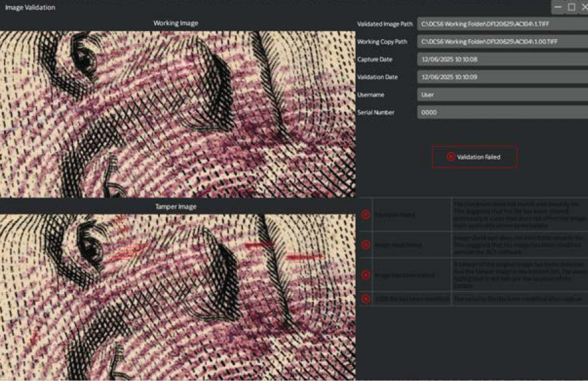Image resolution: width=588 pixels, height=382 pixels.
Task: Select the 'Image has been edited' result label
Action: tap(405, 275)
